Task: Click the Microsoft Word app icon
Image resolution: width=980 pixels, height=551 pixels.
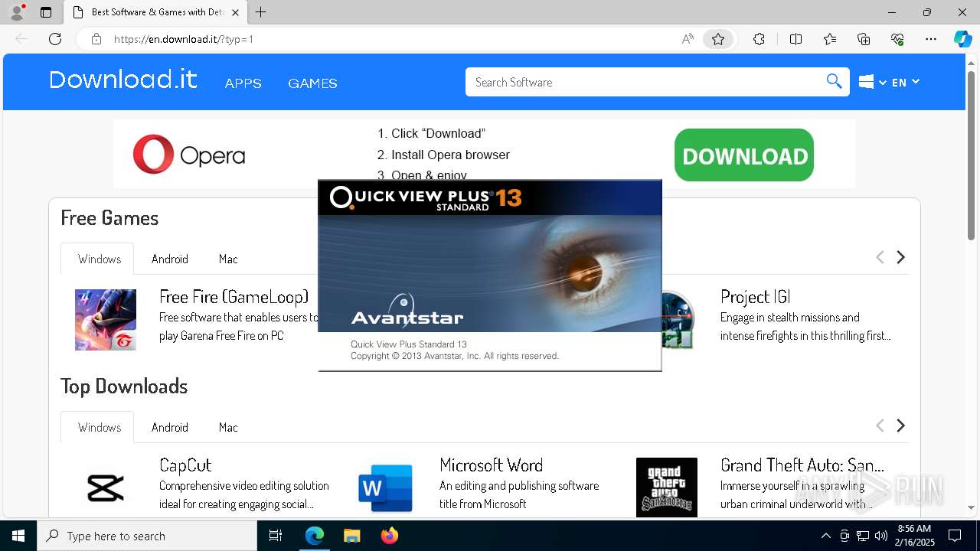Action: (x=386, y=487)
